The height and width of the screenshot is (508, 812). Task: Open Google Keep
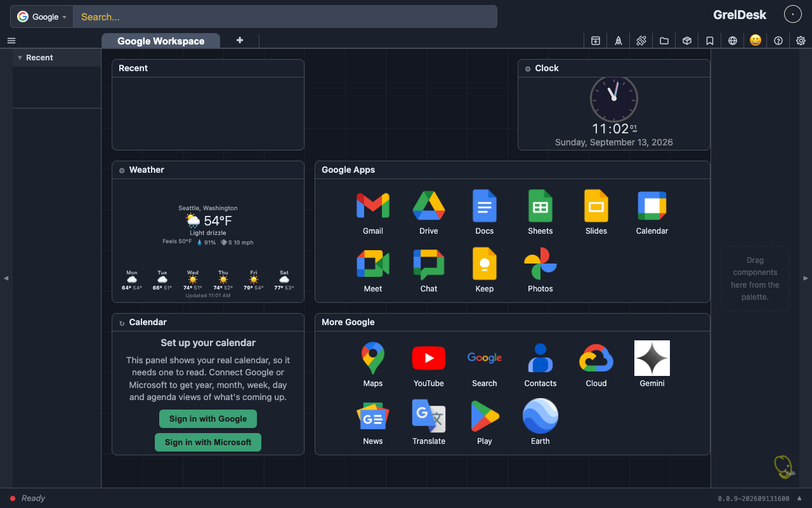485,271
